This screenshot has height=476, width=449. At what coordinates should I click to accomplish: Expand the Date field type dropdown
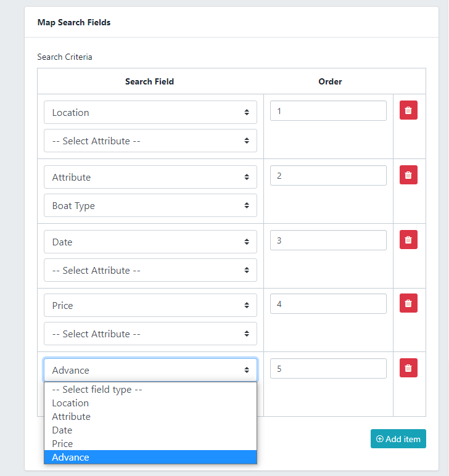click(150, 242)
